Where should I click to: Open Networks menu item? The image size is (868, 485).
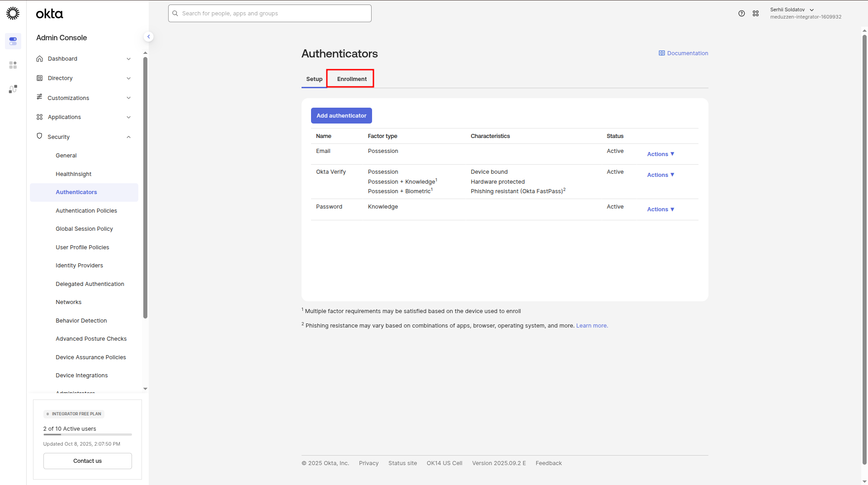(68, 302)
